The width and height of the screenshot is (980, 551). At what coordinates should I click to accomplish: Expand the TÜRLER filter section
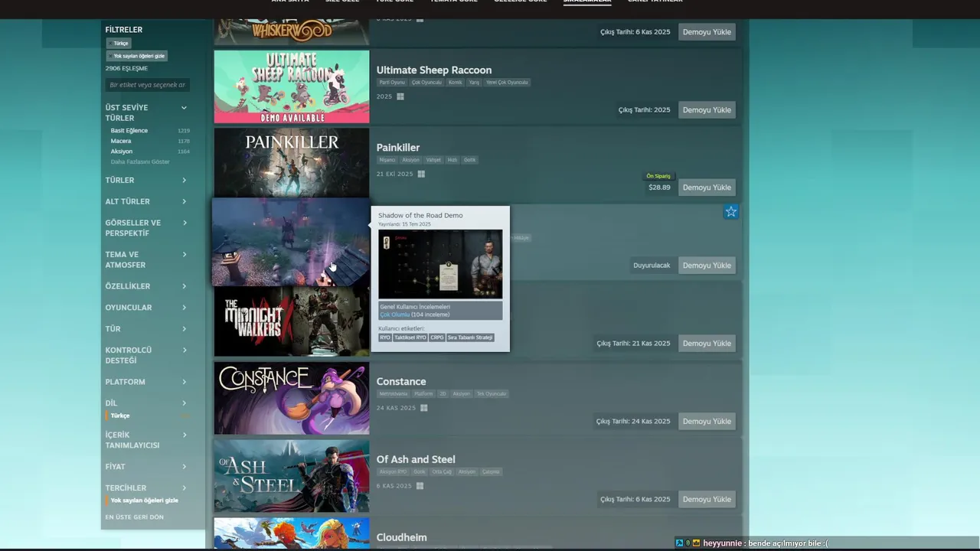146,181
